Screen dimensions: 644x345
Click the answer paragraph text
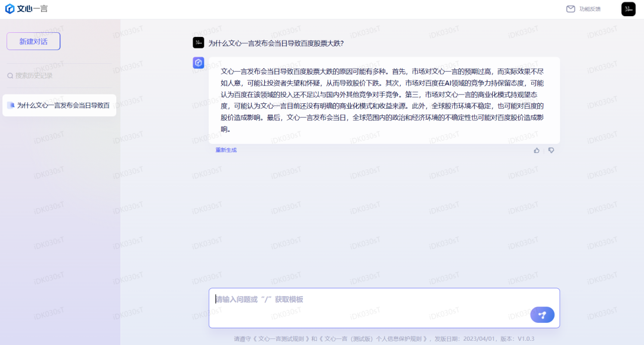[x=382, y=100]
